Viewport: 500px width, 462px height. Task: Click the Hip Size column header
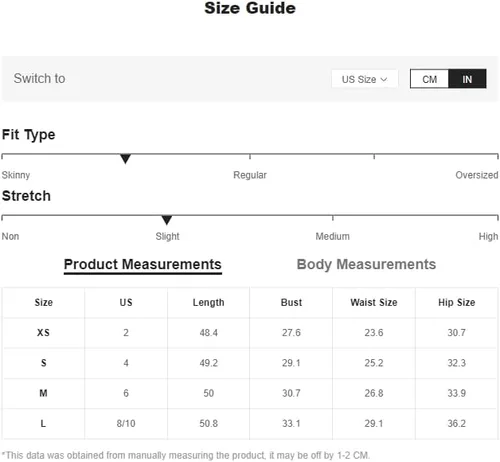click(x=456, y=302)
